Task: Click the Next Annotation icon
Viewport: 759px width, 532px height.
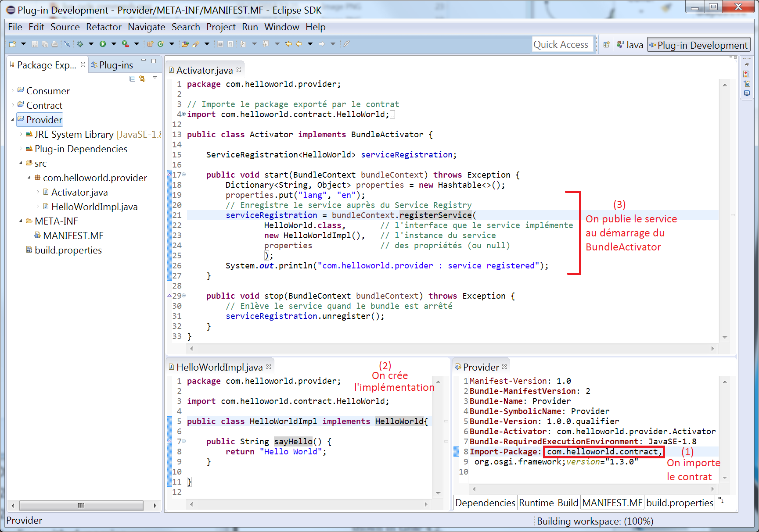Action: click(x=243, y=44)
